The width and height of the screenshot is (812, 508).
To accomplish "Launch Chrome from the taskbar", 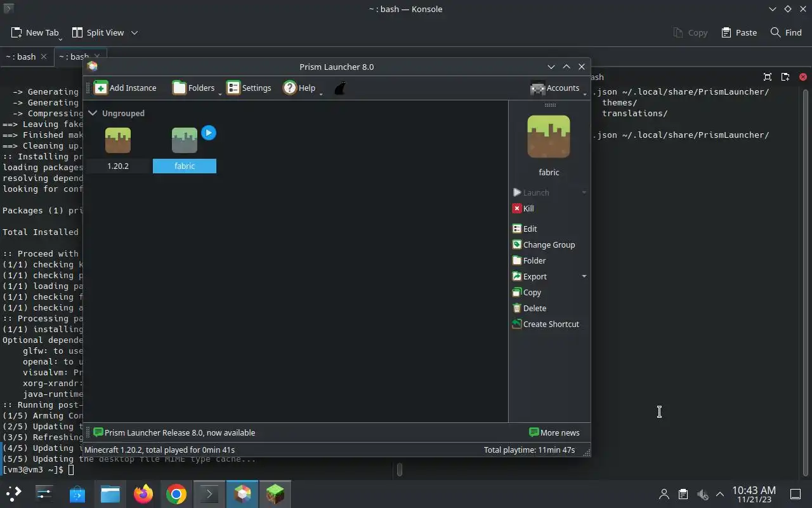I will click(176, 493).
